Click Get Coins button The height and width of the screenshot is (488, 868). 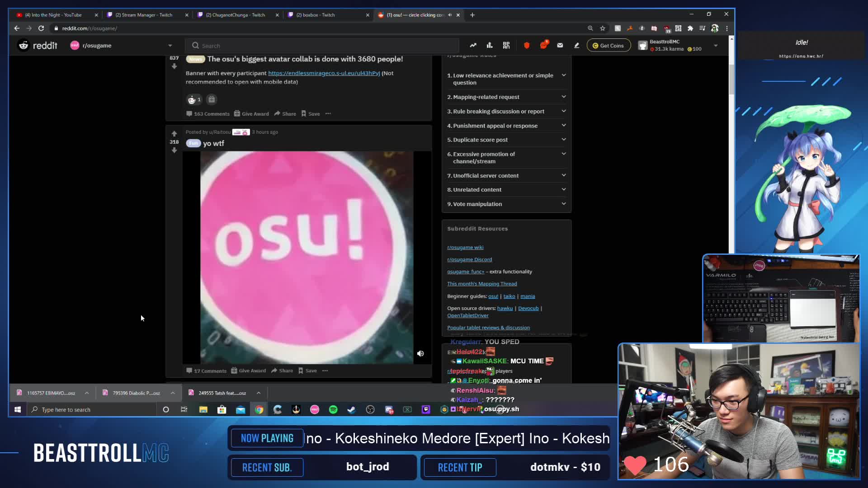click(x=609, y=45)
